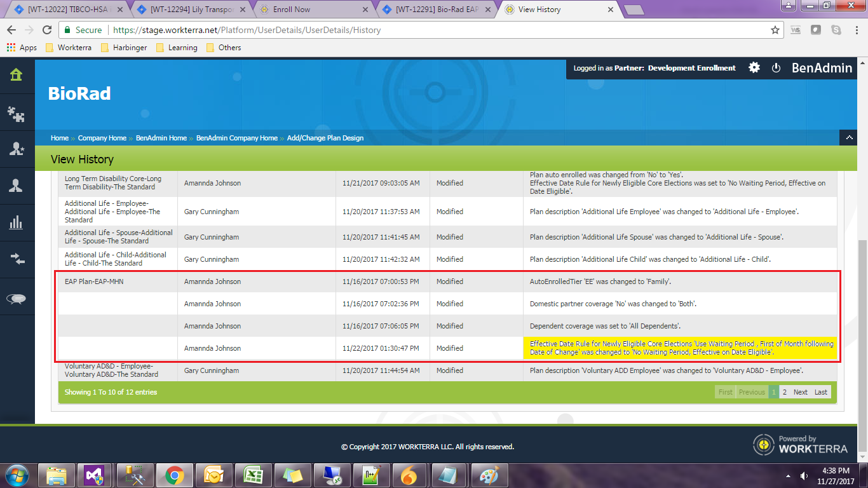The height and width of the screenshot is (488, 868).
Task: Open the Others bookmarks folder
Action: pos(224,48)
